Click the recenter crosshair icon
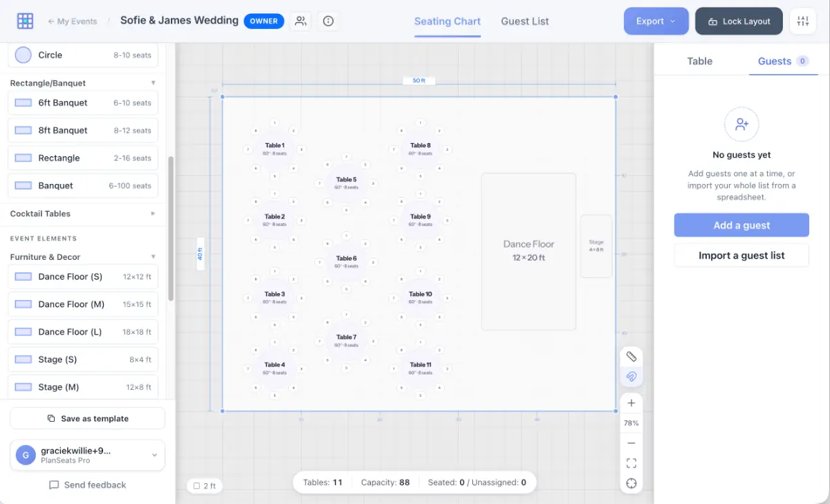The width and height of the screenshot is (830, 504). pos(631,483)
